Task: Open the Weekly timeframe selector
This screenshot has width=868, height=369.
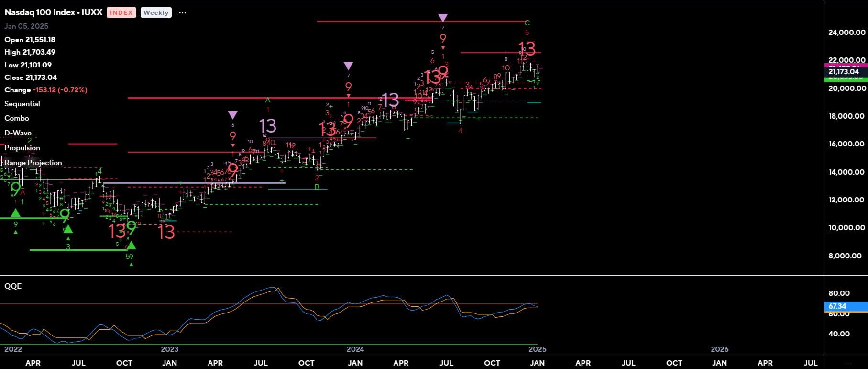Action: [x=155, y=13]
